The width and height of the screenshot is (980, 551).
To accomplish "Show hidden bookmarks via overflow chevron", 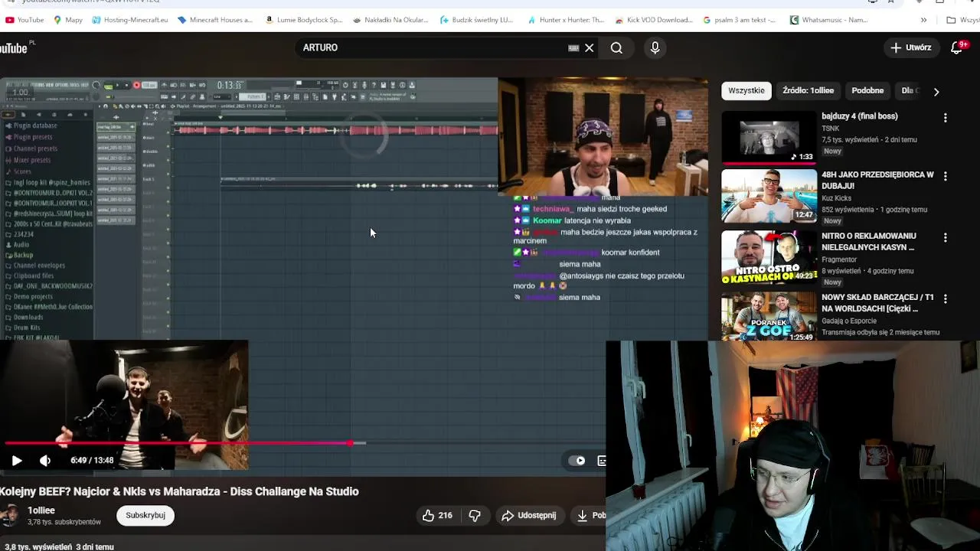I will (x=923, y=20).
